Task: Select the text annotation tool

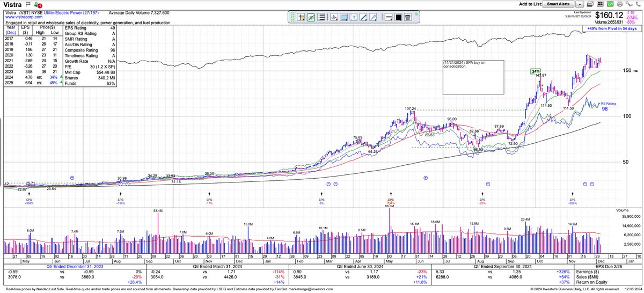Action: point(354,17)
